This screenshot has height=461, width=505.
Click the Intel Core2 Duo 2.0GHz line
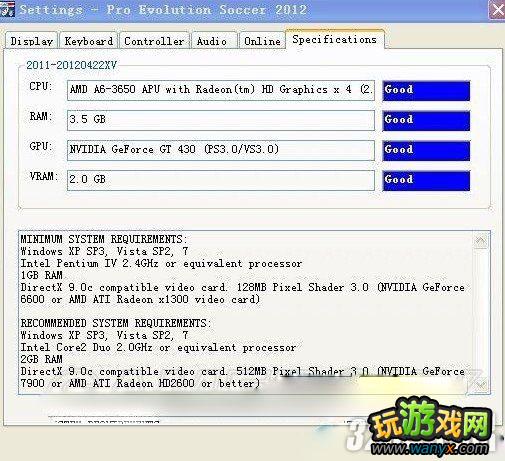point(158,347)
